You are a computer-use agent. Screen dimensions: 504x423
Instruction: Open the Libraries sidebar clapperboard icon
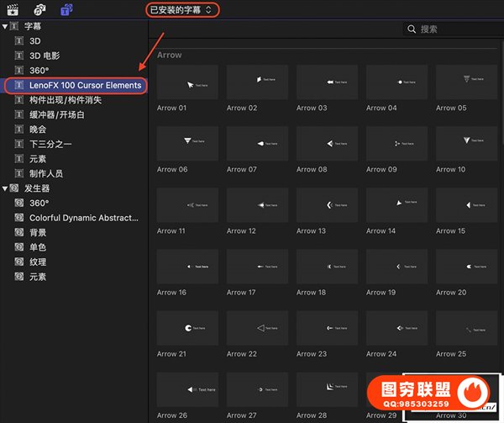tap(13, 10)
